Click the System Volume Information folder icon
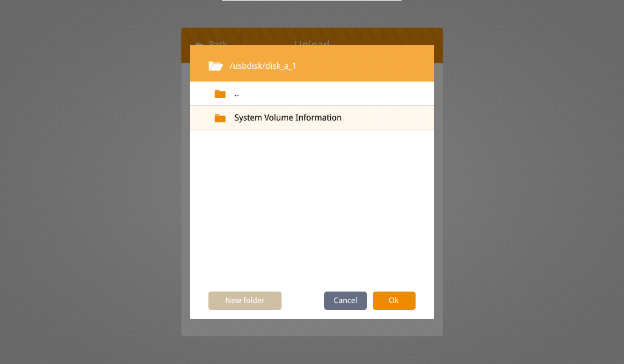This screenshot has height=364, width=624. 220,118
